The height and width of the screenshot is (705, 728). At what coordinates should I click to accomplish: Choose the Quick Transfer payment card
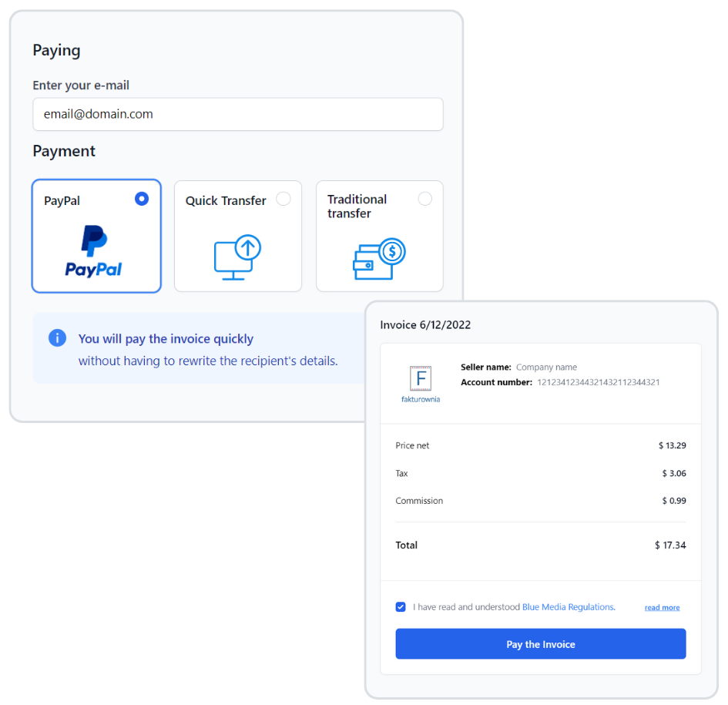click(x=238, y=236)
